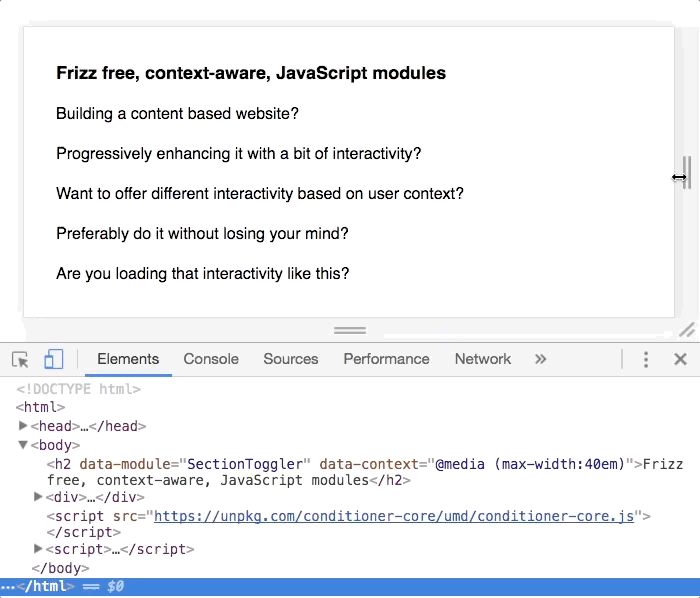Expand the div element node
This screenshot has height=598, width=700.
(x=39, y=497)
